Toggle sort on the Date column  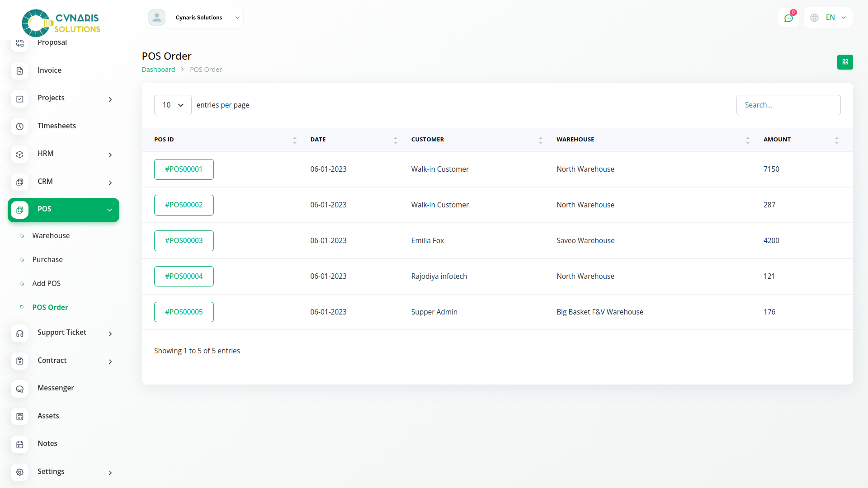395,140
